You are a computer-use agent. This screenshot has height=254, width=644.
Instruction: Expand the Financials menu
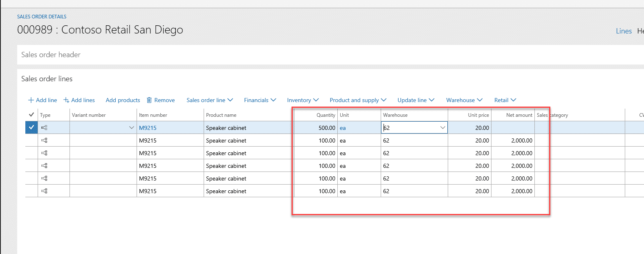(x=260, y=100)
